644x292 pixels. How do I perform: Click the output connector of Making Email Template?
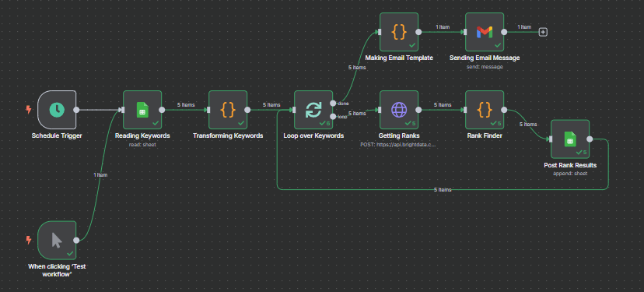pos(418,32)
